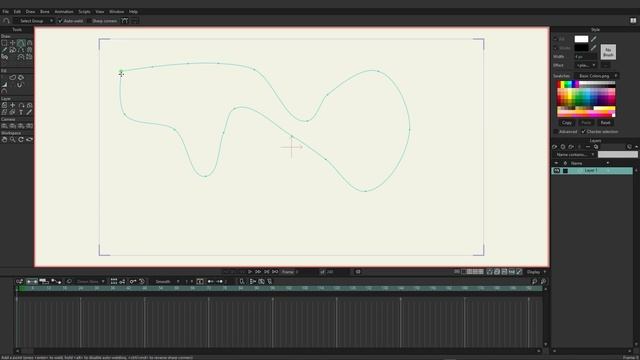Viewport: 640px width, 360px height.
Task: Select the Eyedropper tool in Layer tools
Action: (x=29, y=112)
